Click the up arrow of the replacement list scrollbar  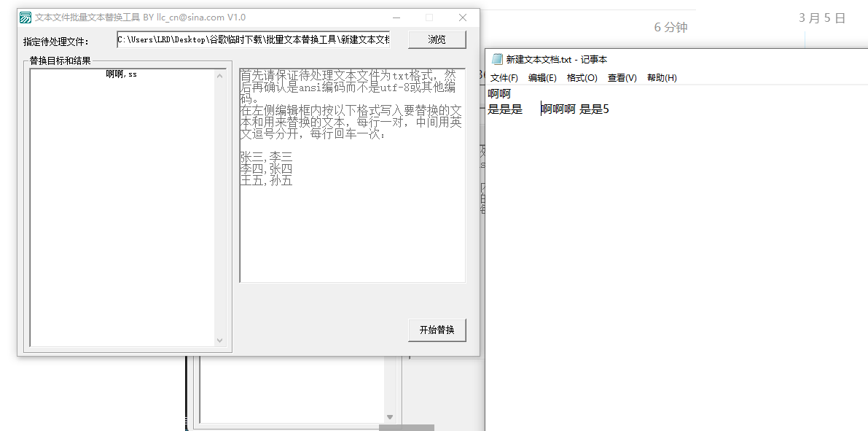point(220,76)
